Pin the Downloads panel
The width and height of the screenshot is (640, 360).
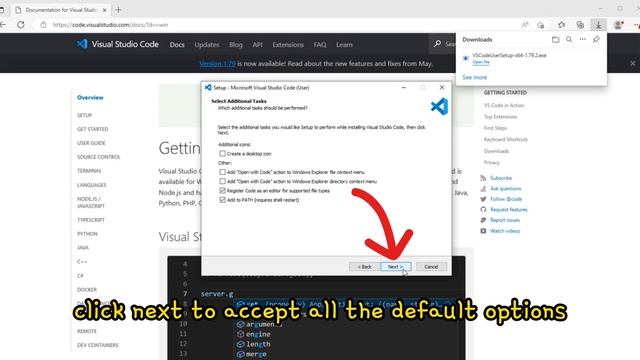pos(596,40)
